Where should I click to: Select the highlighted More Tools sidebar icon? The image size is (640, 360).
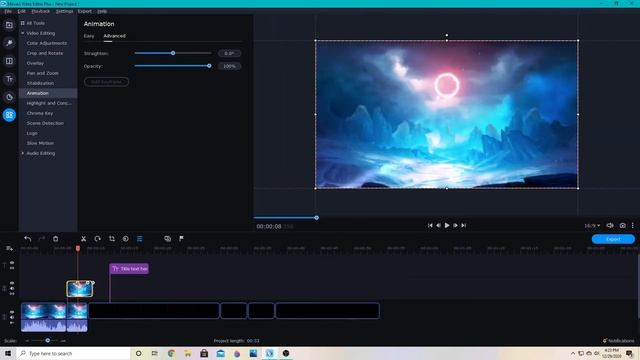pos(9,115)
